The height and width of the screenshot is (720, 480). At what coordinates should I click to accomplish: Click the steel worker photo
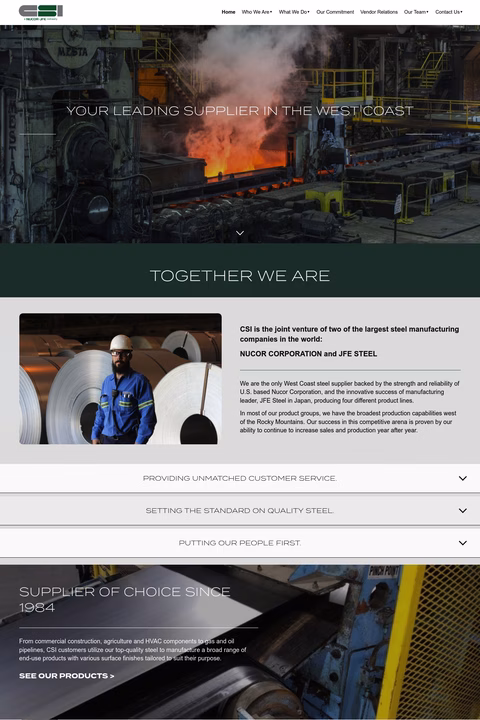point(120,378)
